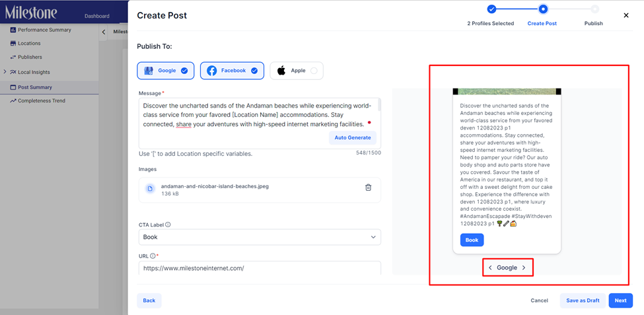Open Completeness Trend page
Screen dimensions: 644x315
click(42, 100)
